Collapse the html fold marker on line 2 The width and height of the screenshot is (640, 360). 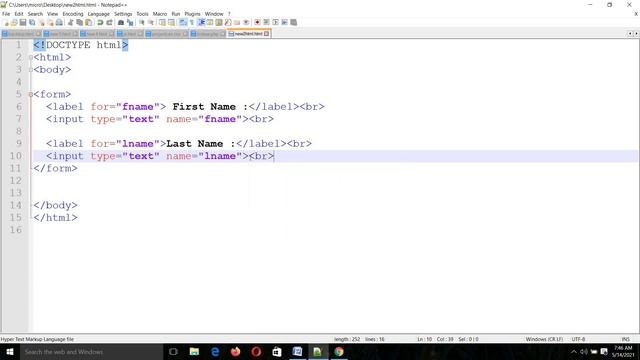point(31,58)
